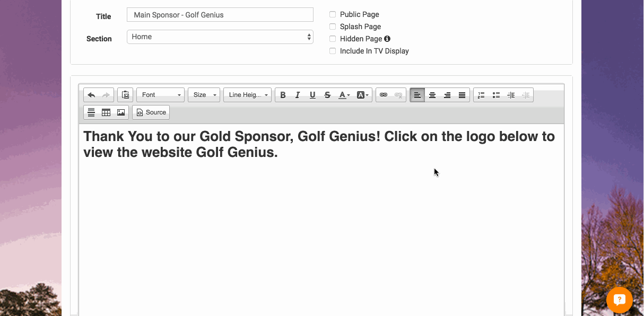Click the Title input field
This screenshot has width=644, height=316.
[x=220, y=15]
